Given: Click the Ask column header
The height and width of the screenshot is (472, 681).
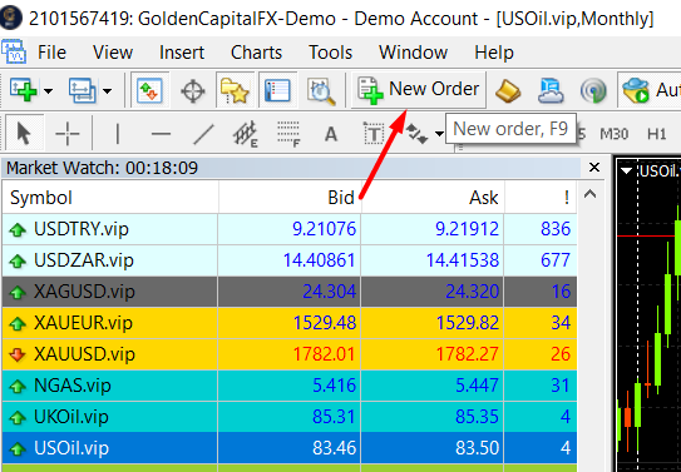Looking at the screenshot, I should tap(433, 198).
